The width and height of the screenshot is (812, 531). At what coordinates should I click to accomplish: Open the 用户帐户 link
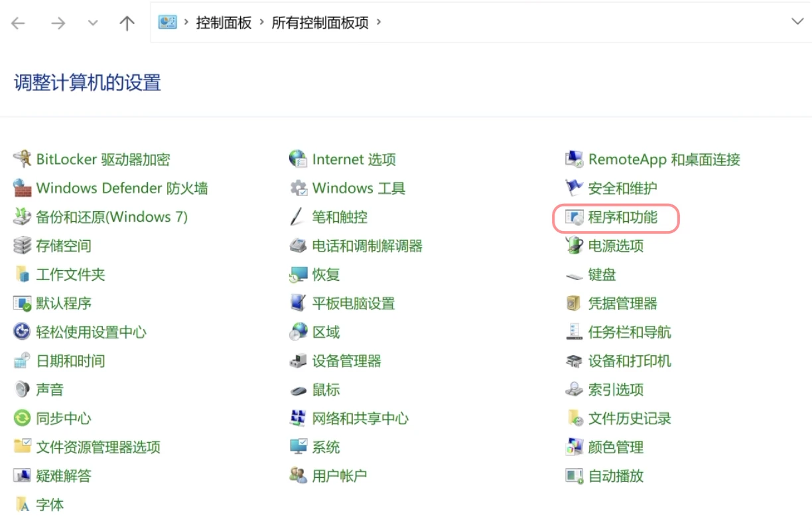click(340, 476)
